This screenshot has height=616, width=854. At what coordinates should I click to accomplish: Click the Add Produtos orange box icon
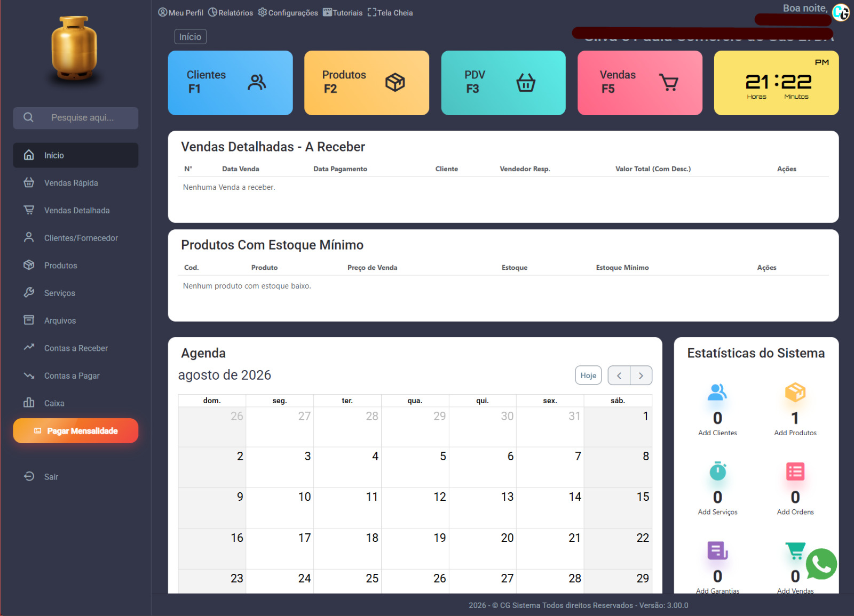pos(795,393)
